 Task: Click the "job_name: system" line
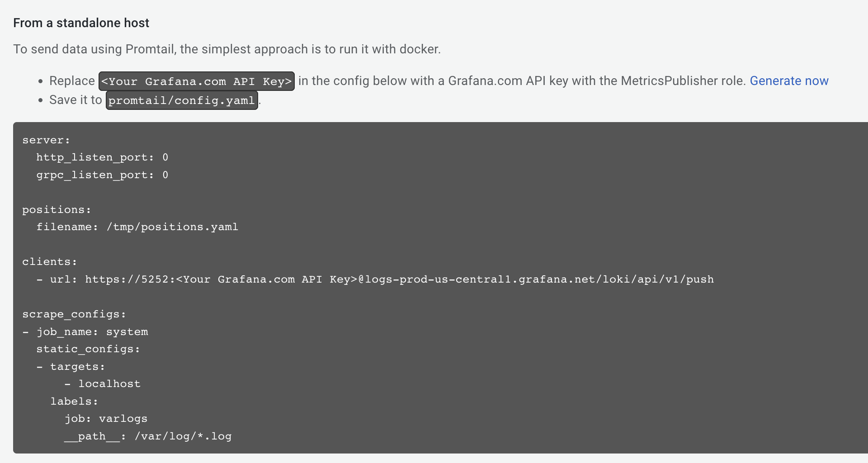92,332
